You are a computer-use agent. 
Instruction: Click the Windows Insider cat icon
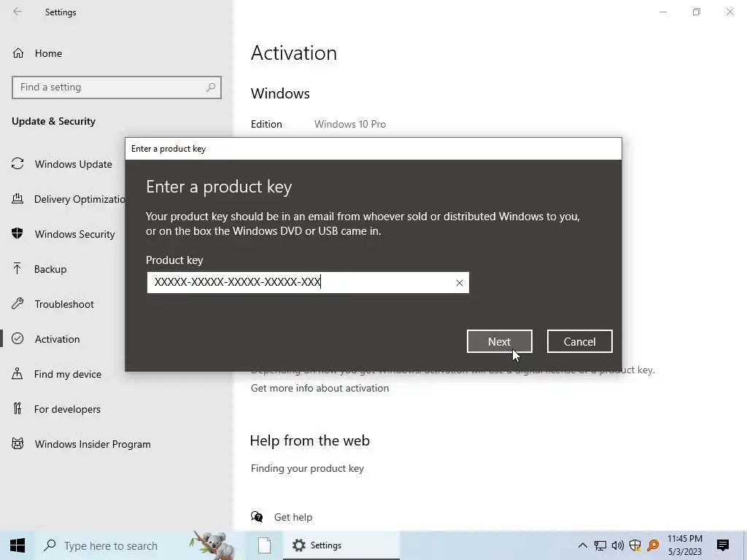pyautogui.click(x=18, y=444)
